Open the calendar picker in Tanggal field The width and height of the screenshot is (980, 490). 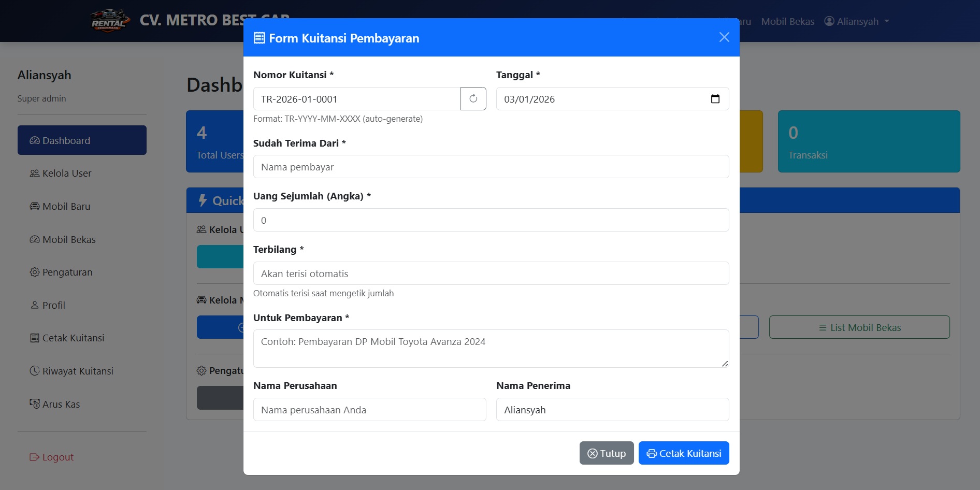(x=715, y=99)
